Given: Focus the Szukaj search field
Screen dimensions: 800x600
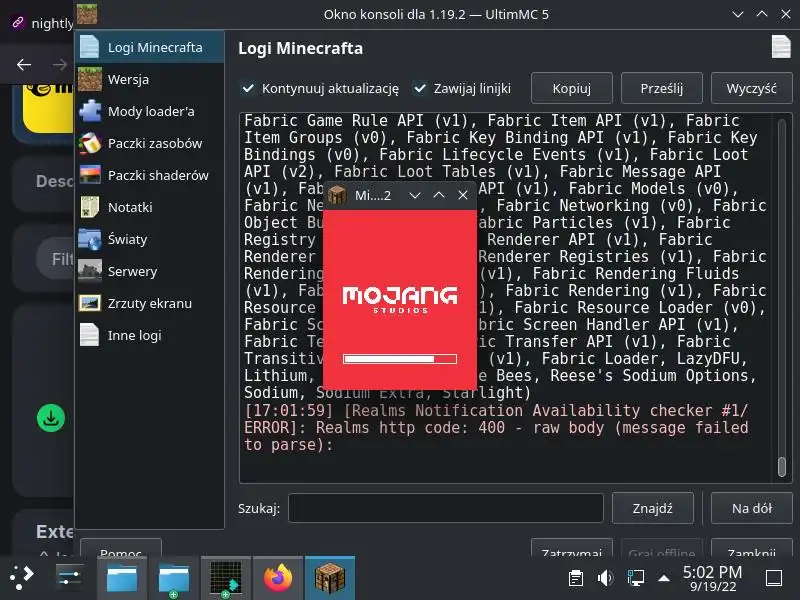Looking at the screenshot, I should click(x=446, y=508).
